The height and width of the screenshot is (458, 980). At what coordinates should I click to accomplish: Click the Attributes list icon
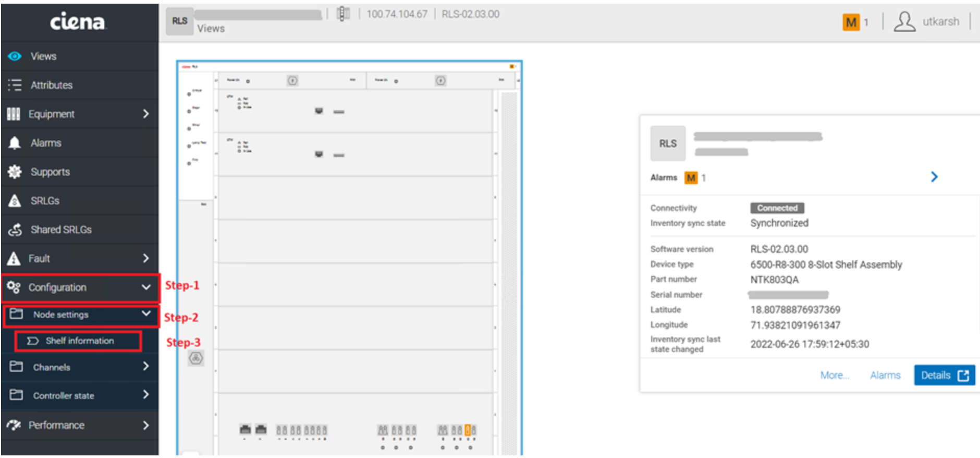[x=15, y=85]
